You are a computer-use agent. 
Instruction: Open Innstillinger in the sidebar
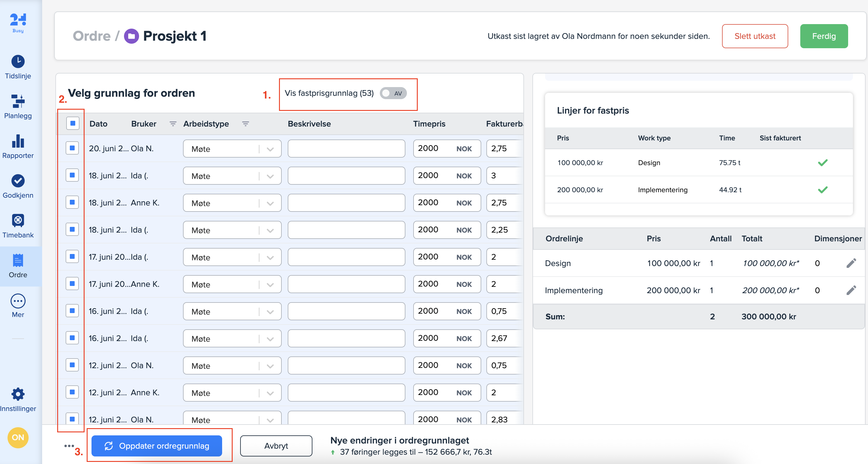(18, 394)
